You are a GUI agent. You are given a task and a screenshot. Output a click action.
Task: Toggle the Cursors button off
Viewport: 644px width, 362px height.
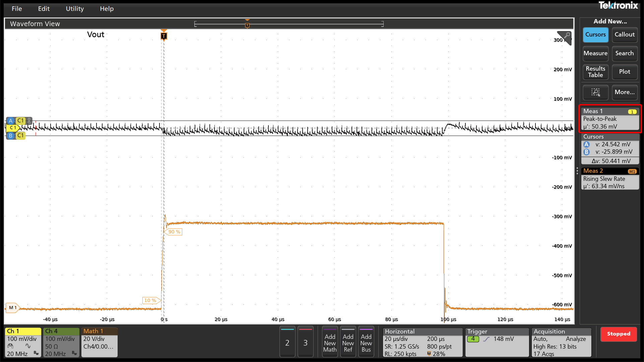595,34
